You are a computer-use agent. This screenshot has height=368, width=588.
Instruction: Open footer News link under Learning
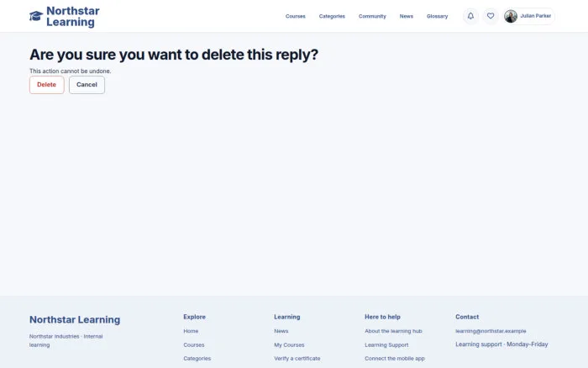(281, 331)
